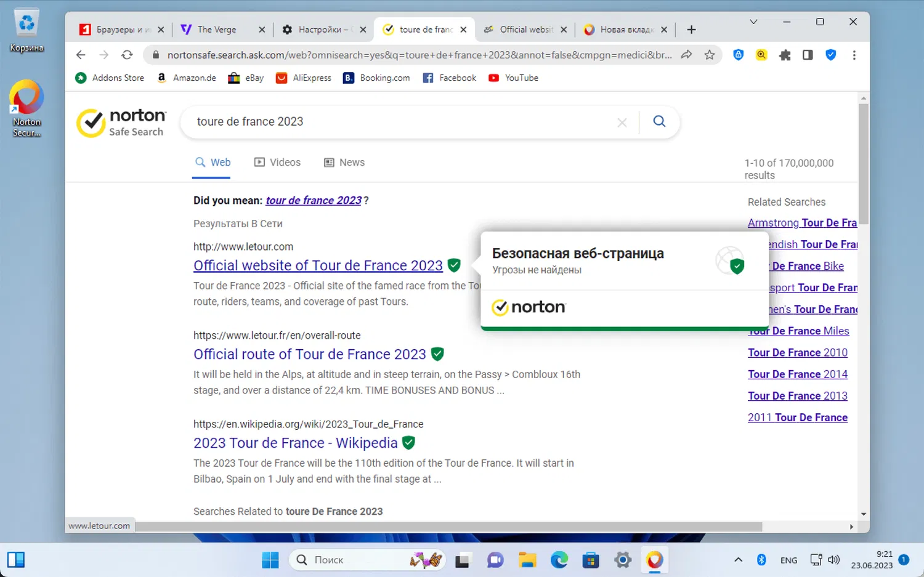Share this page via the address bar icon
This screenshot has width=924, height=577.
[686, 55]
